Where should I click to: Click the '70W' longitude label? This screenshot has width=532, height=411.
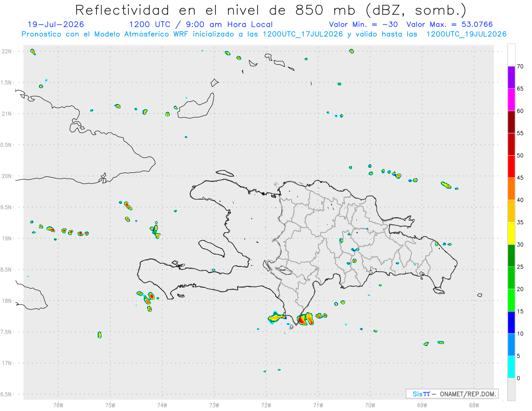point(370,405)
